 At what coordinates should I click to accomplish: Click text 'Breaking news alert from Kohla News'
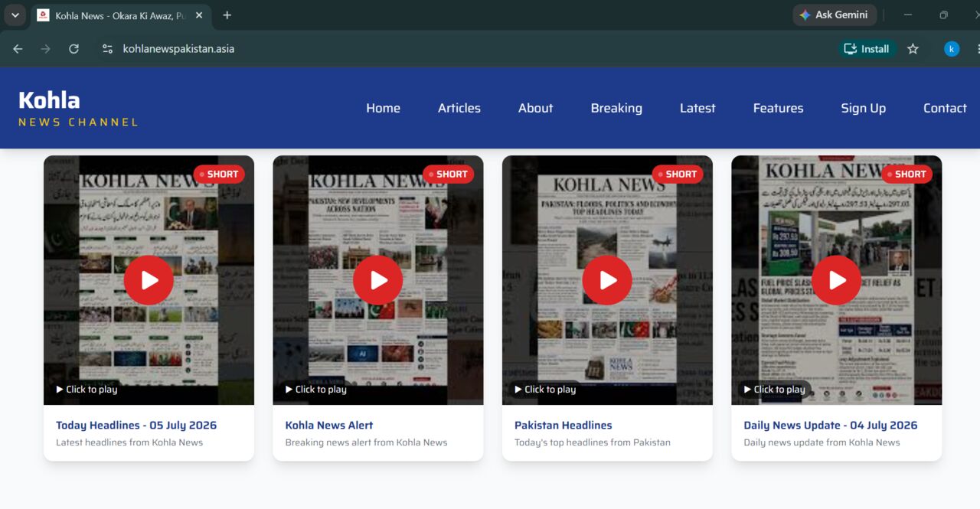tap(366, 442)
